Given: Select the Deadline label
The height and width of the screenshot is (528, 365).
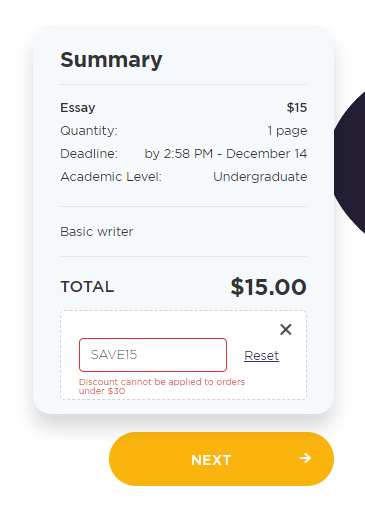Looking at the screenshot, I should (x=89, y=154).
